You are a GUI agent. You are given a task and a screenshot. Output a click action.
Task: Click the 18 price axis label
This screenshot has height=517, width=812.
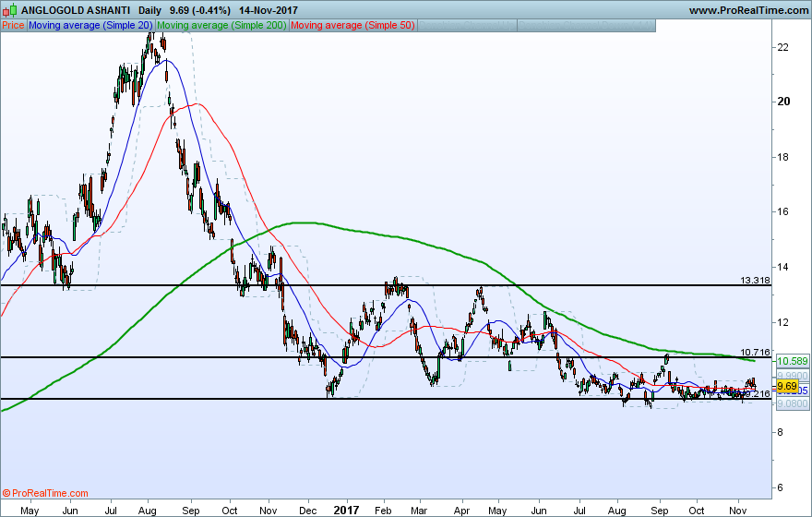[783, 157]
